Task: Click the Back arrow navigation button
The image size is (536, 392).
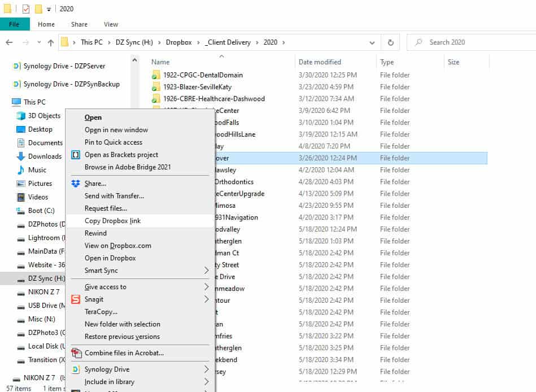Action: point(9,42)
